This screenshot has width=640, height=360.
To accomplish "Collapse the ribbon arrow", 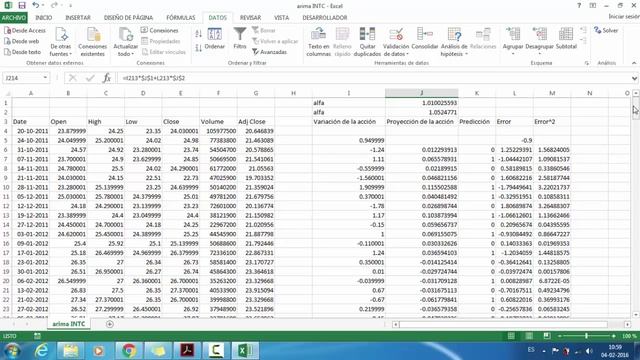I will pos(634,63).
